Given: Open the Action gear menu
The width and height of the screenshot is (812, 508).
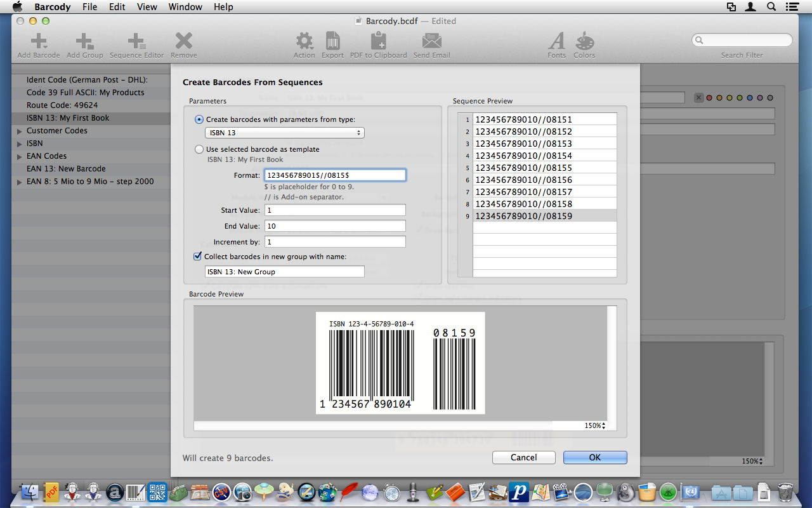Looking at the screenshot, I should tap(304, 41).
